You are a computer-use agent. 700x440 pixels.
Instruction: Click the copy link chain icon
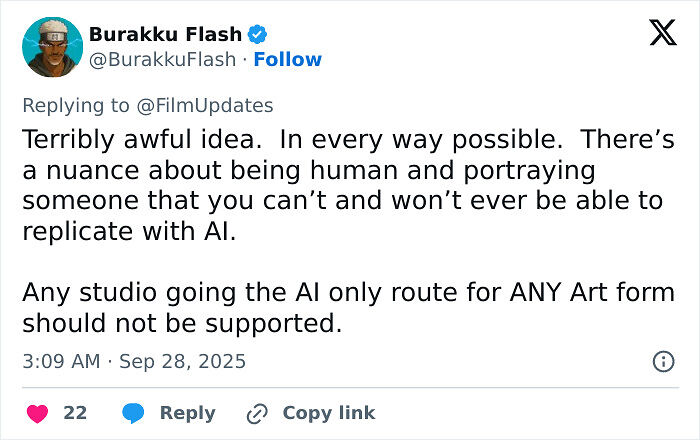click(x=258, y=413)
